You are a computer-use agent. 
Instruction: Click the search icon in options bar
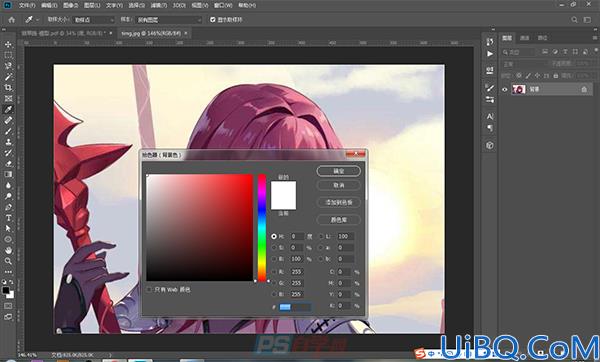pos(574,20)
